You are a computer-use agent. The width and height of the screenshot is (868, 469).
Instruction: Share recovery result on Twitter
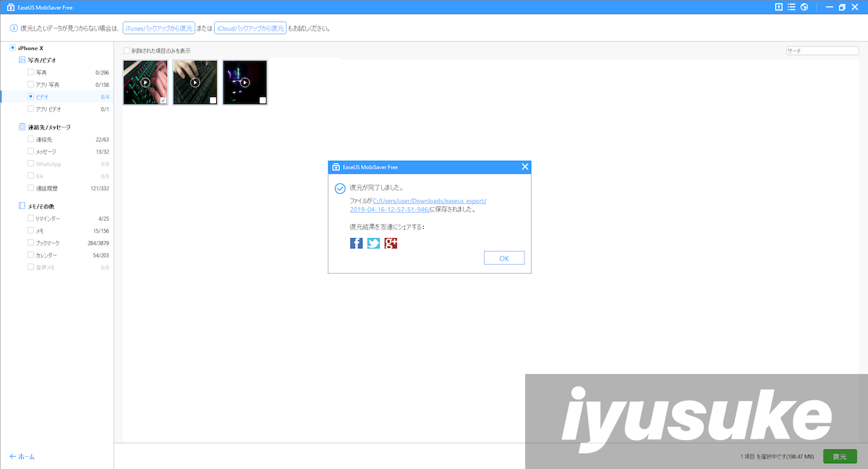373,243
